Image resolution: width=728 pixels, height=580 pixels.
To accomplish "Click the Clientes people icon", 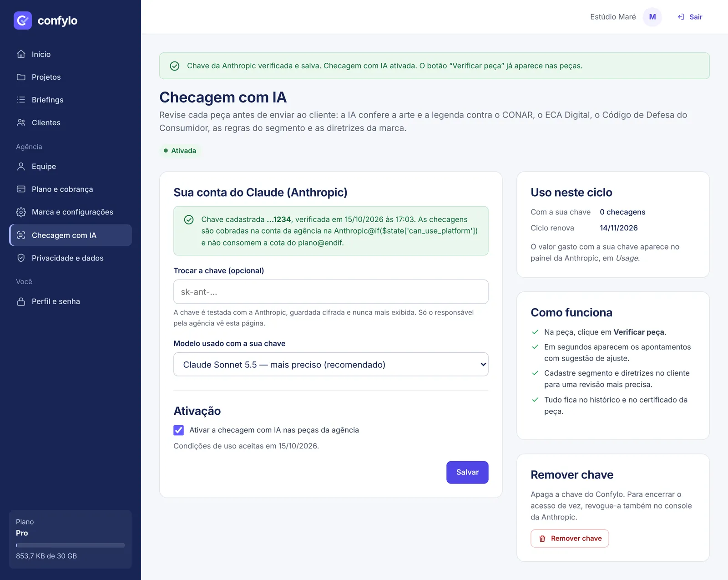I will tap(21, 122).
